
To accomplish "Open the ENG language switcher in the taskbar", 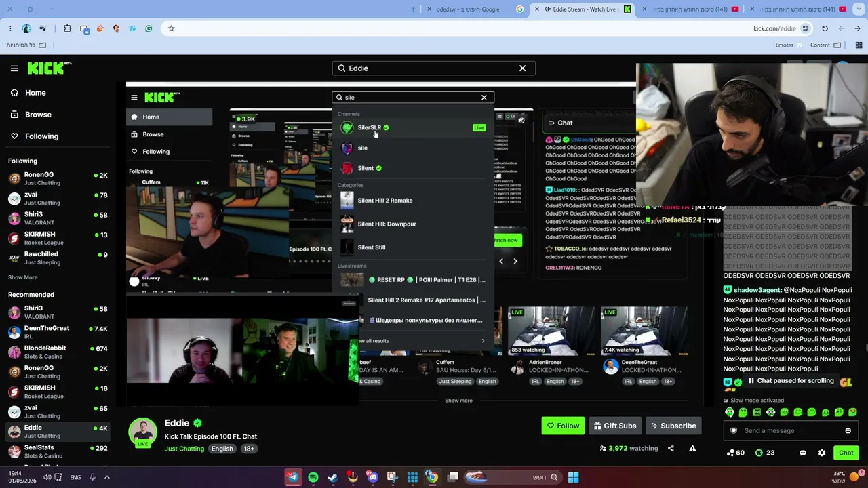I will point(75,477).
